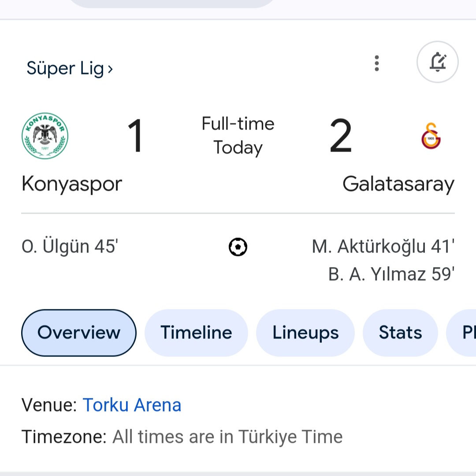Image resolution: width=476 pixels, height=476 pixels.
Task: Tap Galatasaray's score of 2
Action: click(341, 137)
